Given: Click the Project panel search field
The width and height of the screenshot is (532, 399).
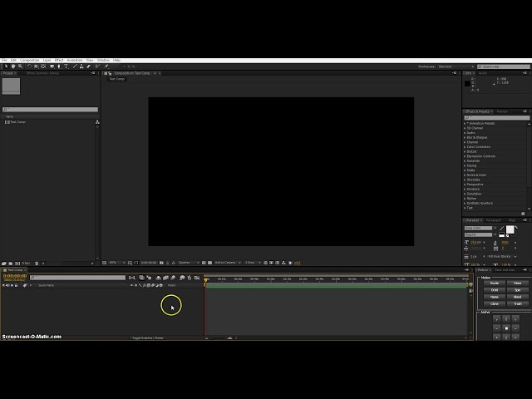Looking at the screenshot, I should [50, 109].
